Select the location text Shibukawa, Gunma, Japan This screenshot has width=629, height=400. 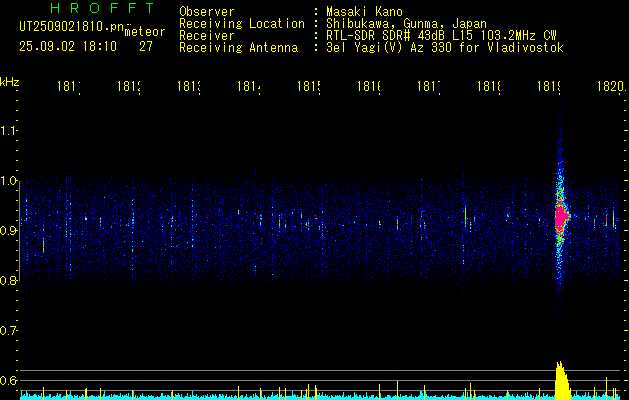[406, 24]
